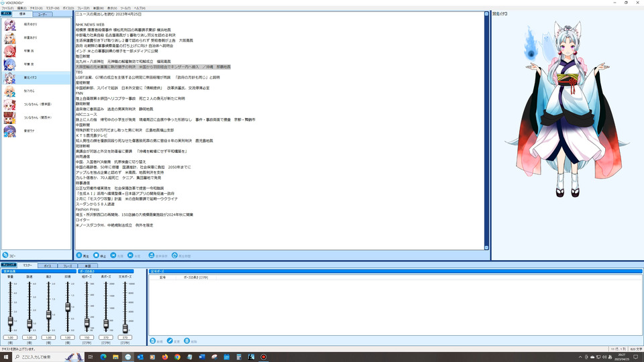Viewport: 644px width, 362px height.
Task: Click the 抑揚 intonation slider handle
Action: pos(68,306)
